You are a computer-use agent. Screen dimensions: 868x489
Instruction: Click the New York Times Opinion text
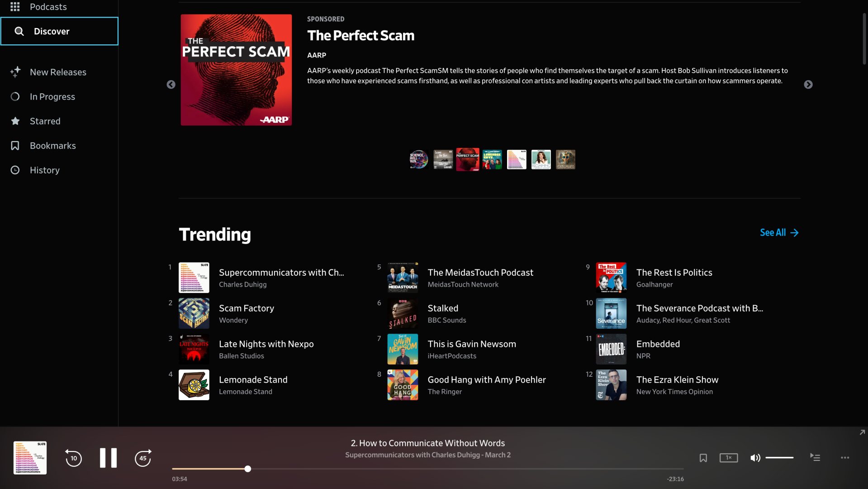[x=674, y=392]
